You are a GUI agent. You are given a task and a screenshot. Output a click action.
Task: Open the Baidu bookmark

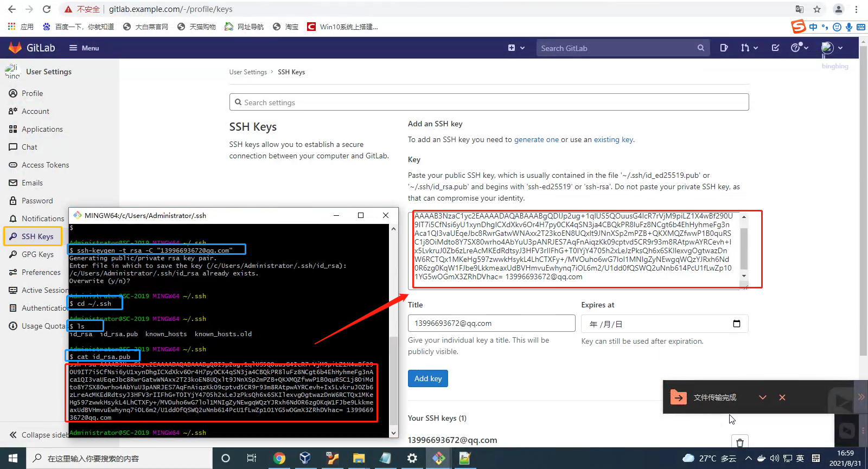[78, 27]
